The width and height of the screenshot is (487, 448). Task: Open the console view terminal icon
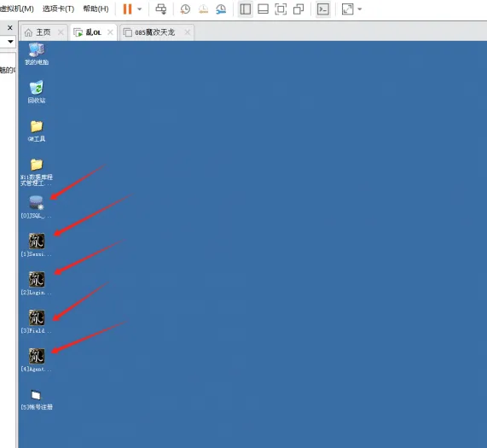(323, 9)
